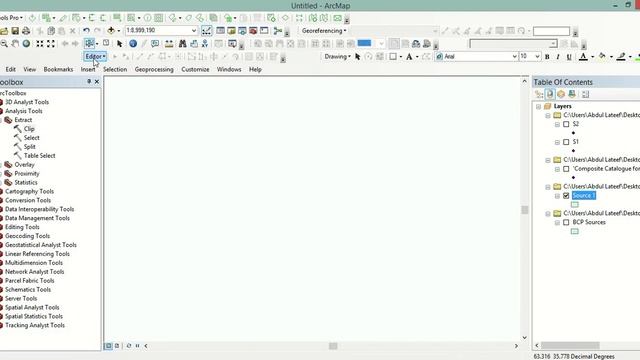Screen dimensions: 640x360
Task: Click the Fixed Zoom In icon
Action: (40, 44)
